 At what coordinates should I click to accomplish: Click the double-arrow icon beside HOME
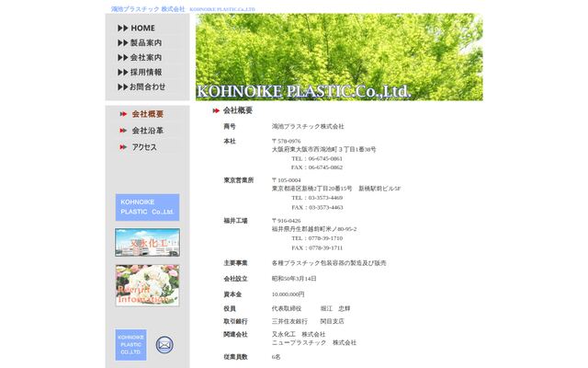click(122, 29)
